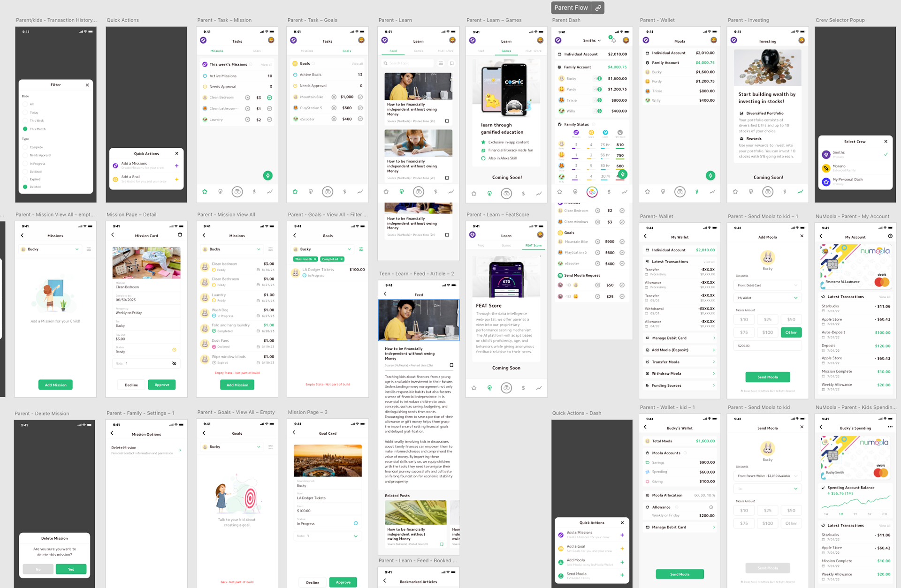
Task: Click green Other amount button in Add Moola
Action: (x=791, y=332)
